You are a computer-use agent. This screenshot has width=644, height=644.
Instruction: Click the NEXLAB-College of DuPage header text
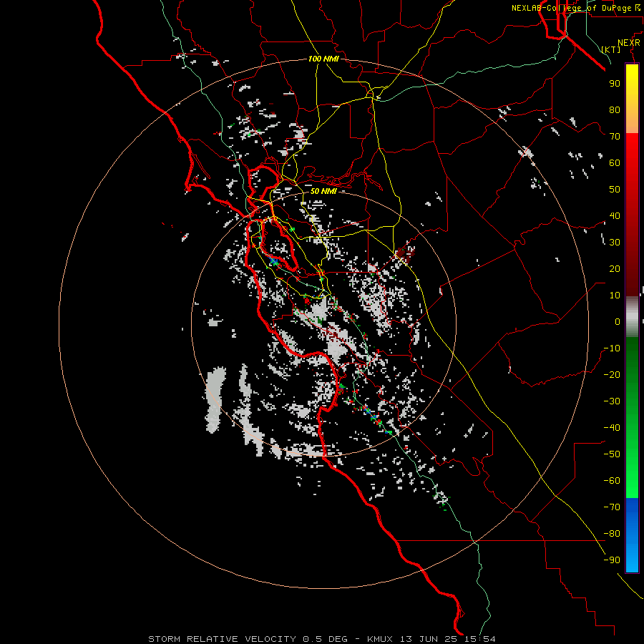[x=572, y=8]
